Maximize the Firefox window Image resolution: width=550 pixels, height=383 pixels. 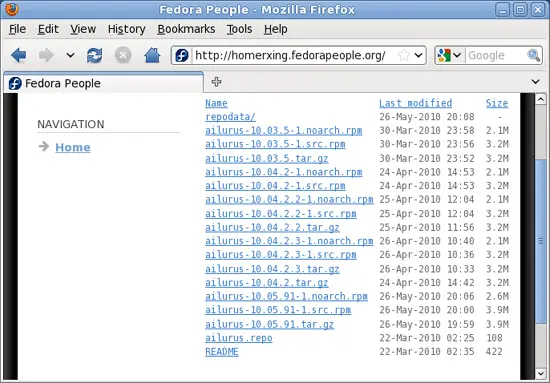pos(520,9)
